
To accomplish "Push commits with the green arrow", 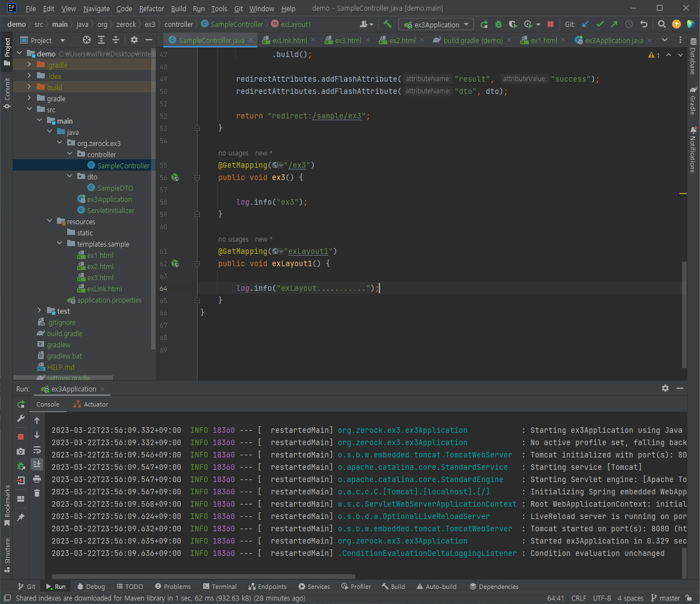I will tap(614, 24).
